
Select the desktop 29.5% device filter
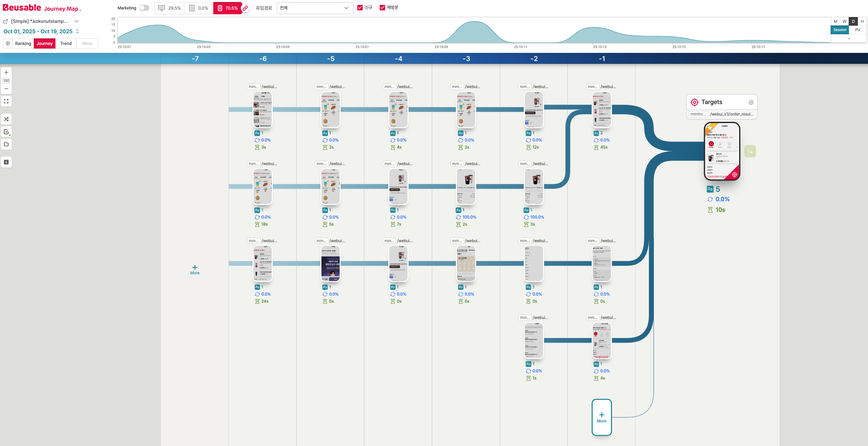170,8
